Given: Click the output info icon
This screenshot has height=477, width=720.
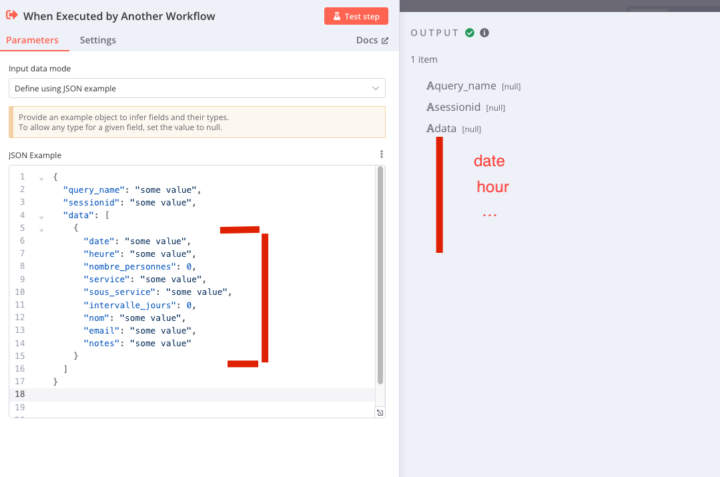Looking at the screenshot, I should pos(484,33).
